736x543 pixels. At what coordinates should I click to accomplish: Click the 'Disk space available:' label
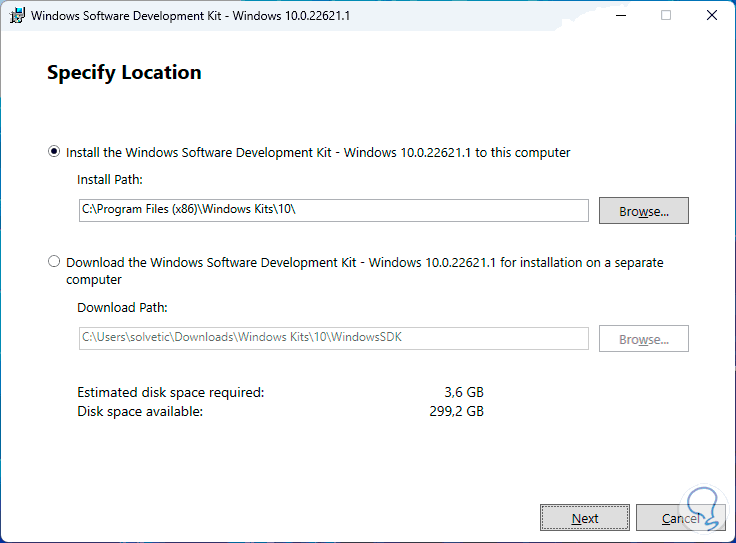(140, 412)
